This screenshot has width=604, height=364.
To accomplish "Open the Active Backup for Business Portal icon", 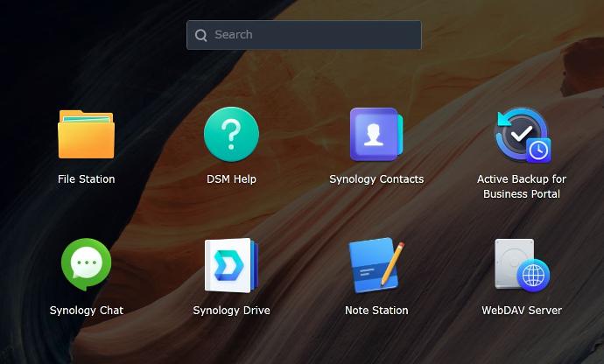I will pyautogui.click(x=523, y=135).
